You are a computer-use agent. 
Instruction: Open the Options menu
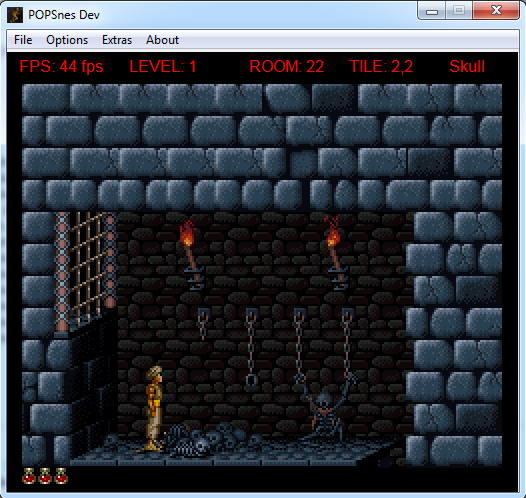tap(67, 40)
